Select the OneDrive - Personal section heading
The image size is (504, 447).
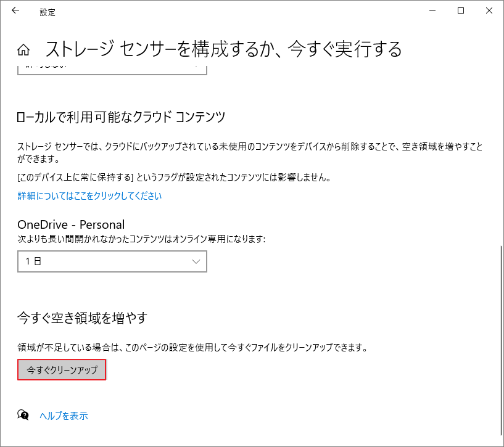tap(71, 224)
